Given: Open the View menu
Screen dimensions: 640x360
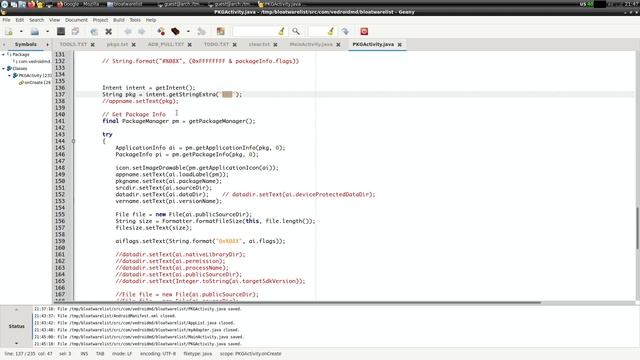Looking at the screenshot, I should 54,20.
